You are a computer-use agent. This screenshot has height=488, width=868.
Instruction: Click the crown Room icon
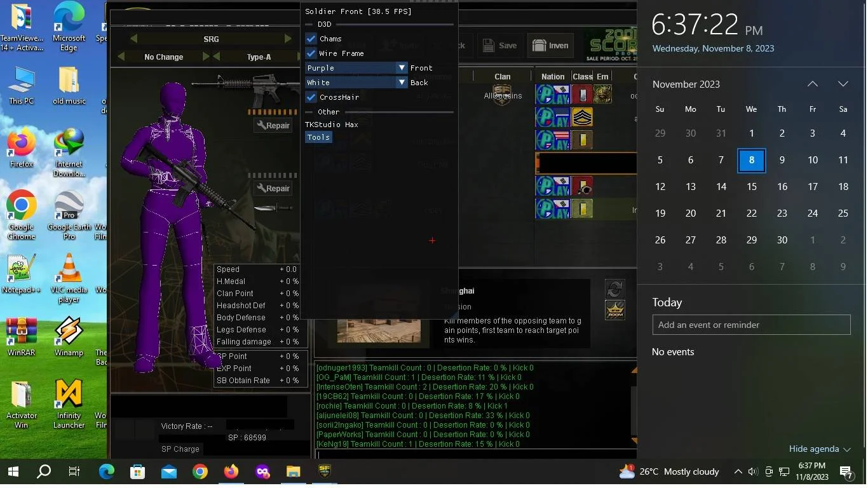[614, 310]
